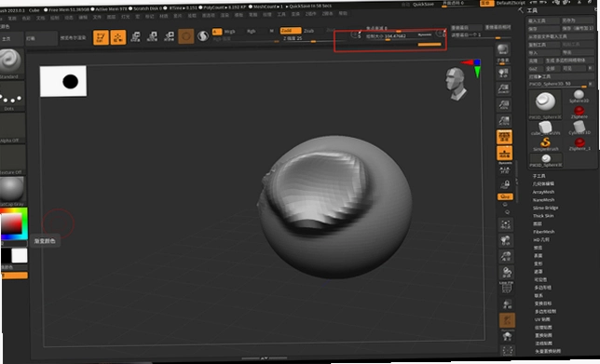
Task: Toggle the Zsub button
Action: coord(308,31)
